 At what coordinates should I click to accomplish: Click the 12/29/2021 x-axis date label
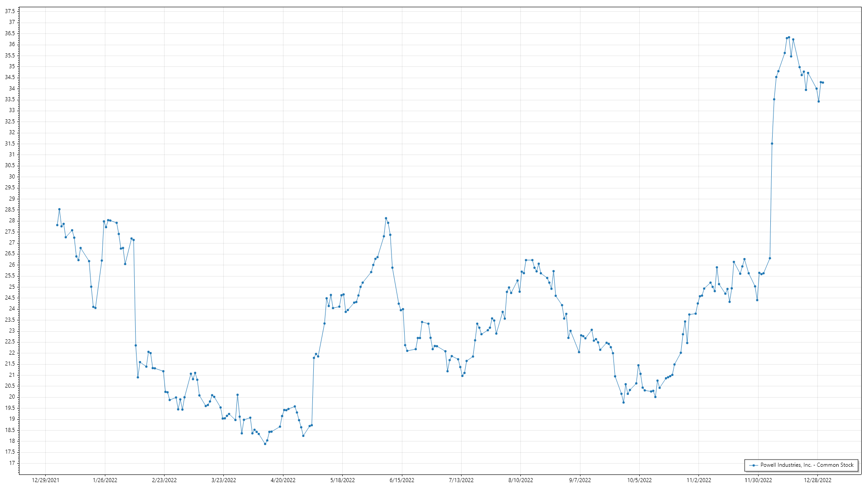click(45, 480)
